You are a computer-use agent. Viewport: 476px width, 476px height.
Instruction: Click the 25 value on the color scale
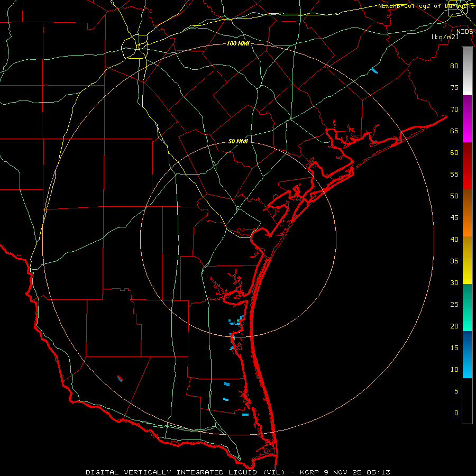point(454,304)
